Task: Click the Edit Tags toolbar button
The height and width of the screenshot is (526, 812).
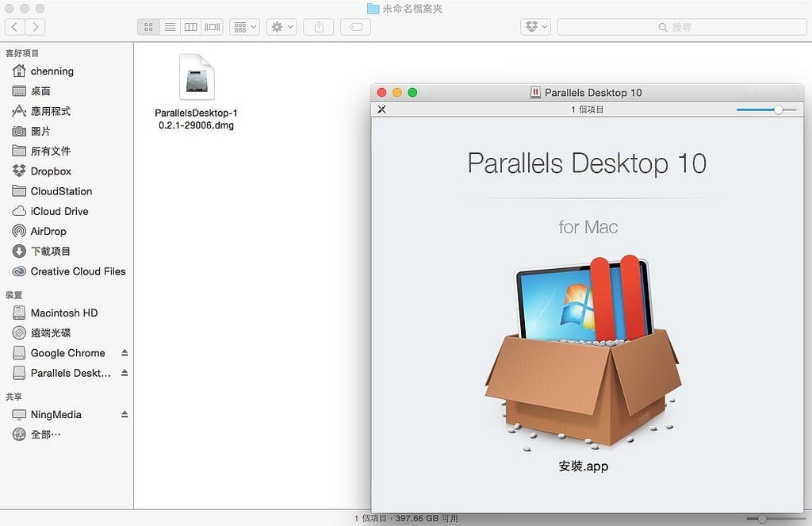Action: click(356, 27)
